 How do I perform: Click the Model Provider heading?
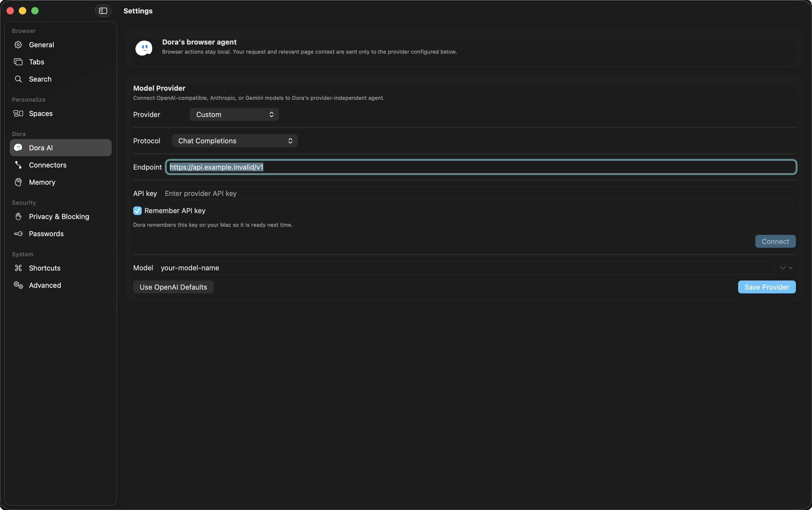(x=159, y=88)
